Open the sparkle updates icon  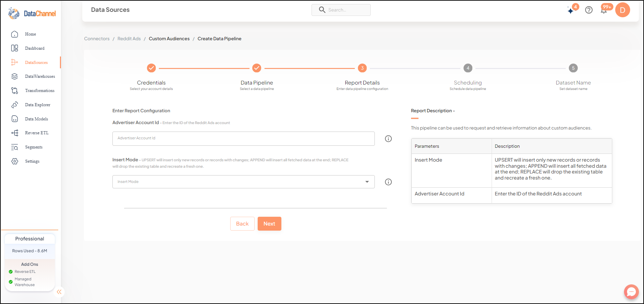coord(571,10)
